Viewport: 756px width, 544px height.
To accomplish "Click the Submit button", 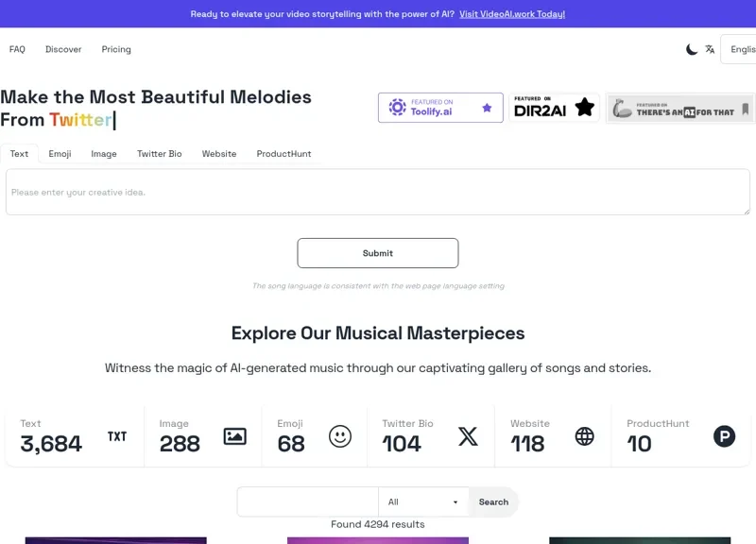I will [378, 253].
